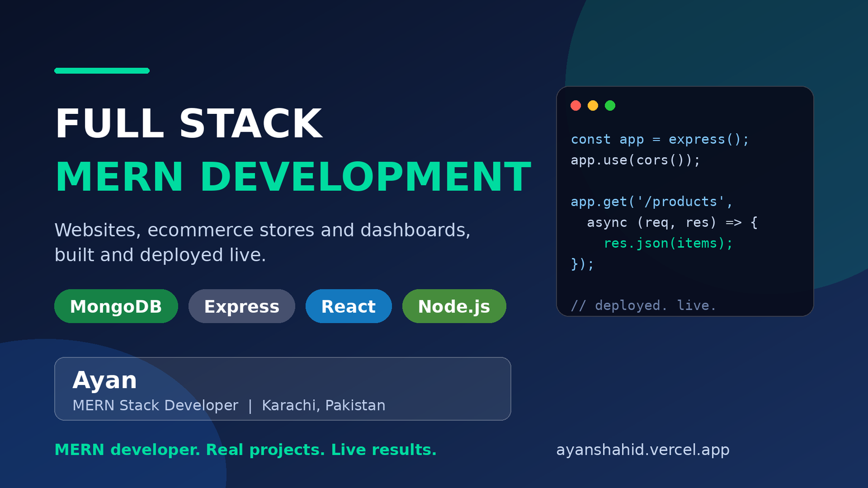
Task: Click the name "Ayan" in the card
Action: click(x=105, y=381)
